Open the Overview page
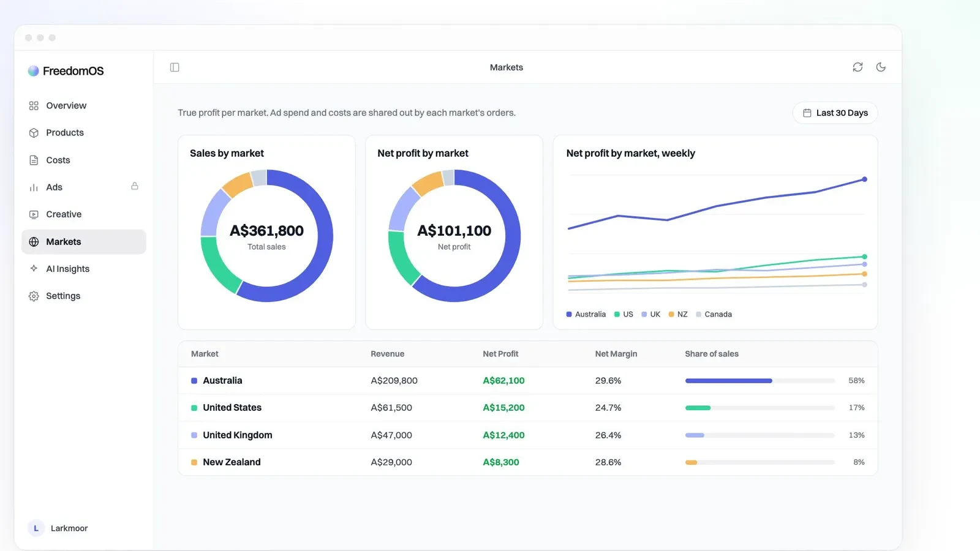 pos(84,105)
